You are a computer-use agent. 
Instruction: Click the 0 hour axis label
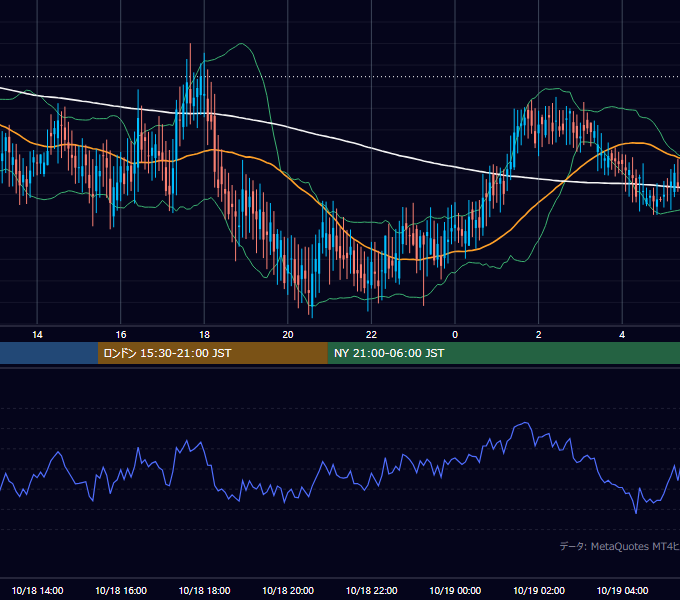(x=455, y=335)
